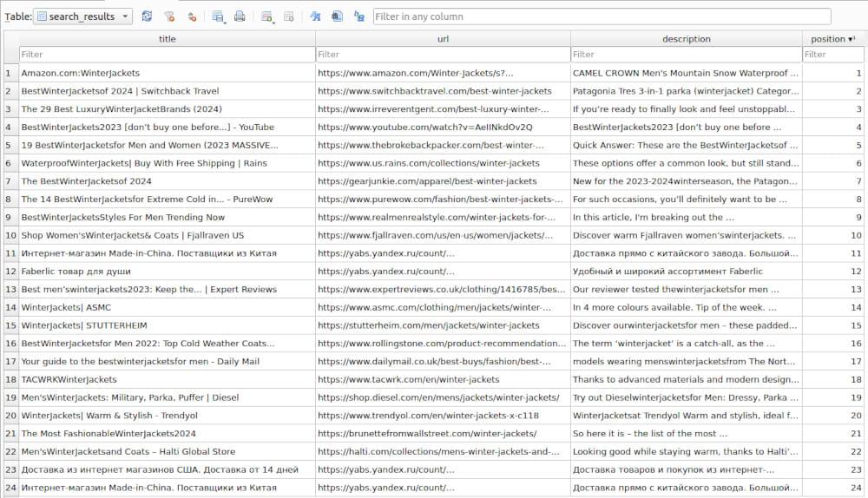
Task: Select 'Thanks to advanced materials and modern design' cell
Action: pos(687,380)
